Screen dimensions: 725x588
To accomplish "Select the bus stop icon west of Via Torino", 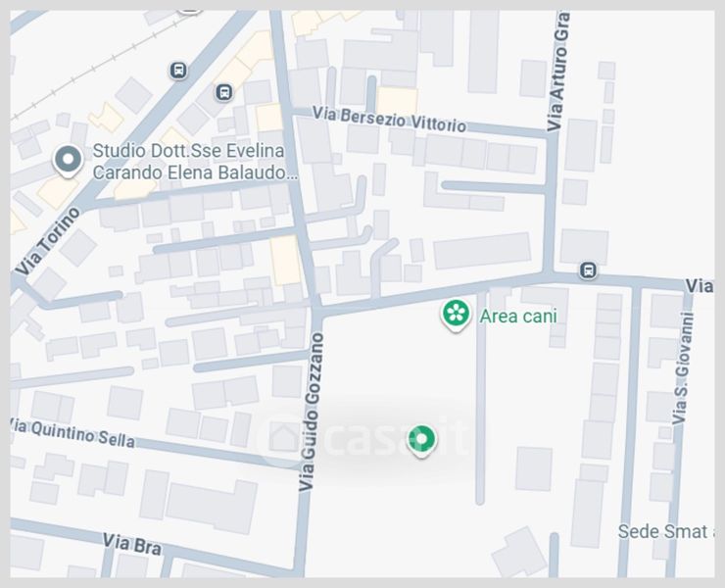I will coord(178,71).
